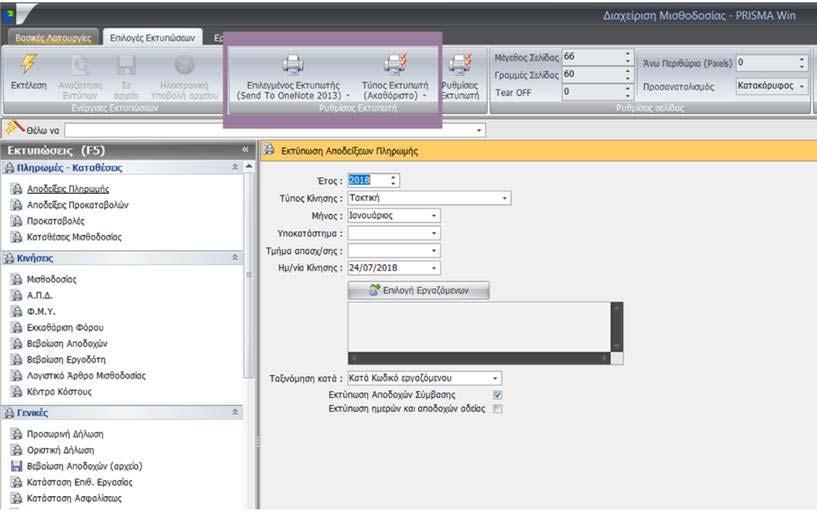This screenshot has width=817, height=511.
Task: Open Προσανατολισμός dropdown showing Κατακόρυφος
Action: coord(802,86)
